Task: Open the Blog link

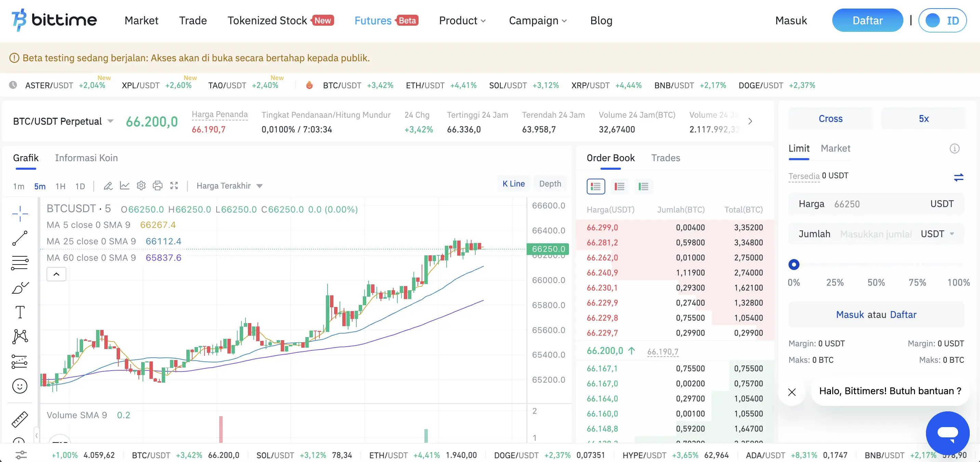Action: coord(601,20)
